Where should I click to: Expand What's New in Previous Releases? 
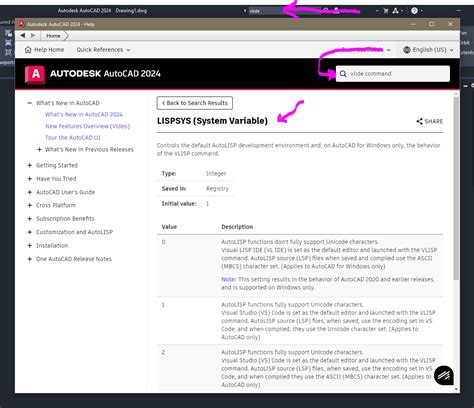pyautogui.click(x=39, y=149)
